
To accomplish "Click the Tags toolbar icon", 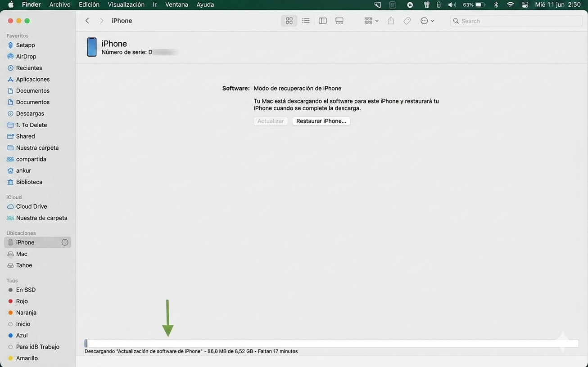I will pyautogui.click(x=407, y=21).
